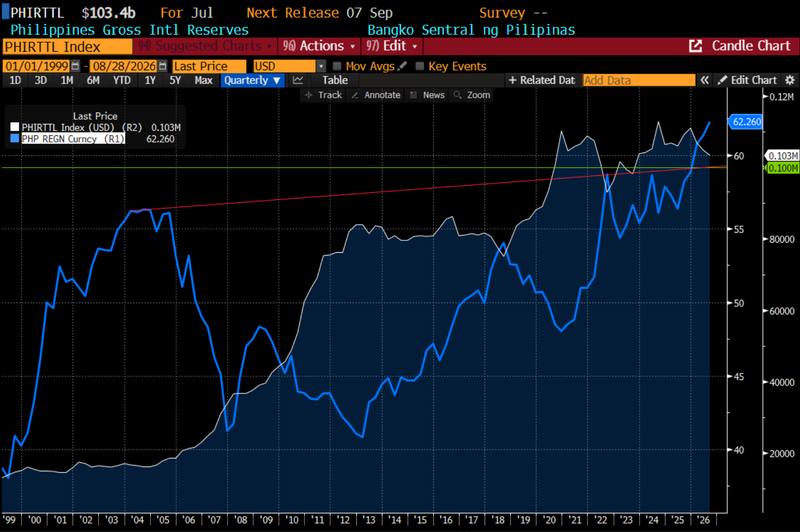Toggle the PHP REGN Curncy legend swatch
The width and height of the screenshot is (800, 532).
15,138
